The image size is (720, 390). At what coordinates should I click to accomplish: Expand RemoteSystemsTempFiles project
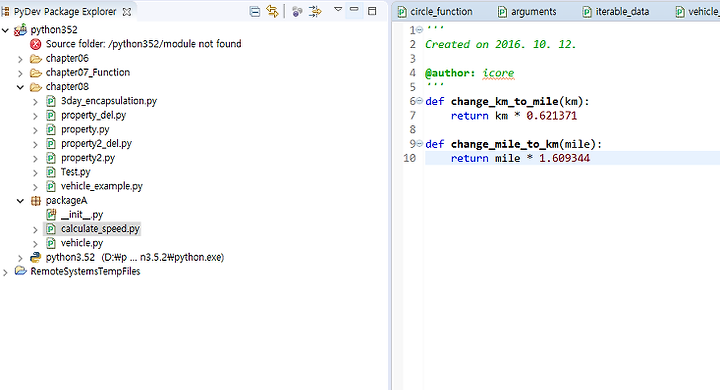pyautogui.click(x=6, y=272)
